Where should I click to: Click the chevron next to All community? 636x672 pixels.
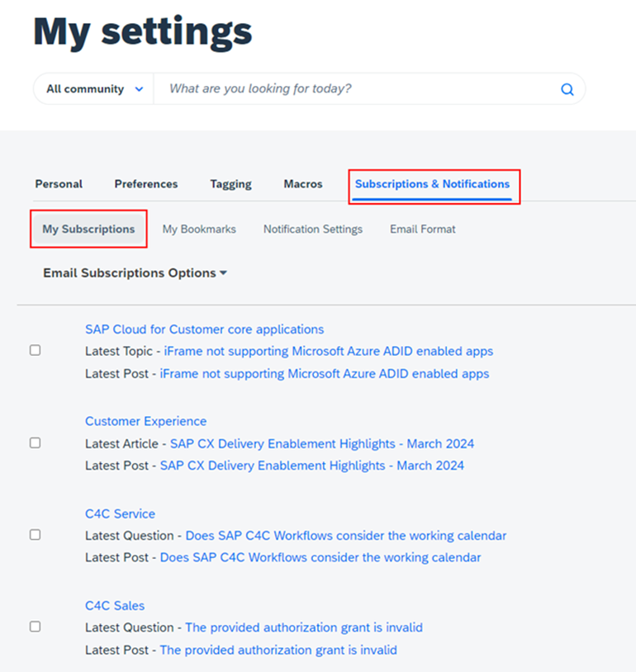point(139,89)
